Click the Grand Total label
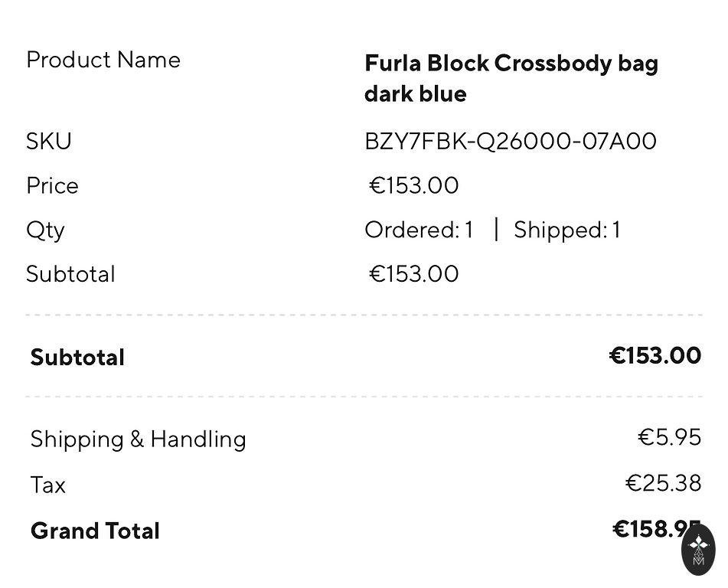This screenshot has width=728, height=588. pyautogui.click(x=95, y=531)
